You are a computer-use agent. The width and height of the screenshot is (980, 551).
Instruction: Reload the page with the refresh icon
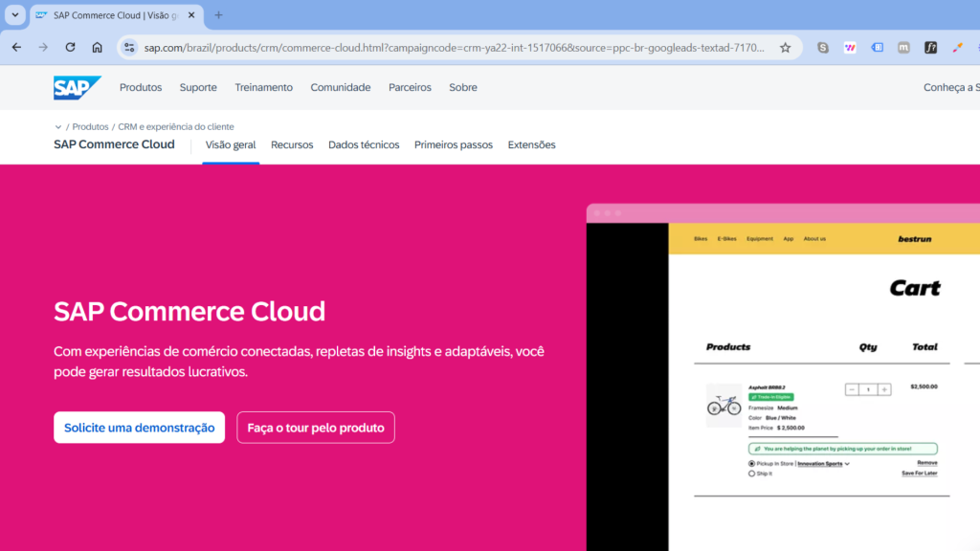tap(70, 47)
